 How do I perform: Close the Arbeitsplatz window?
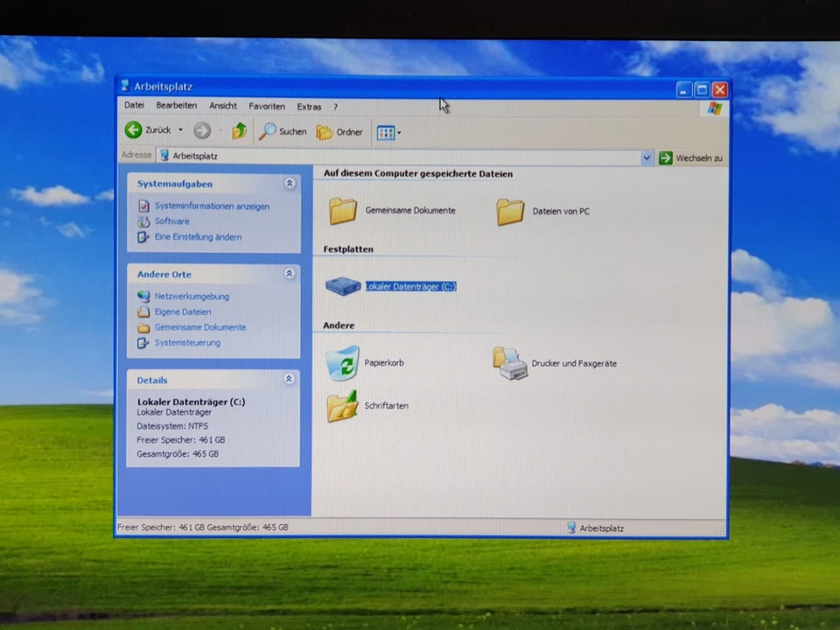pyautogui.click(x=720, y=90)
